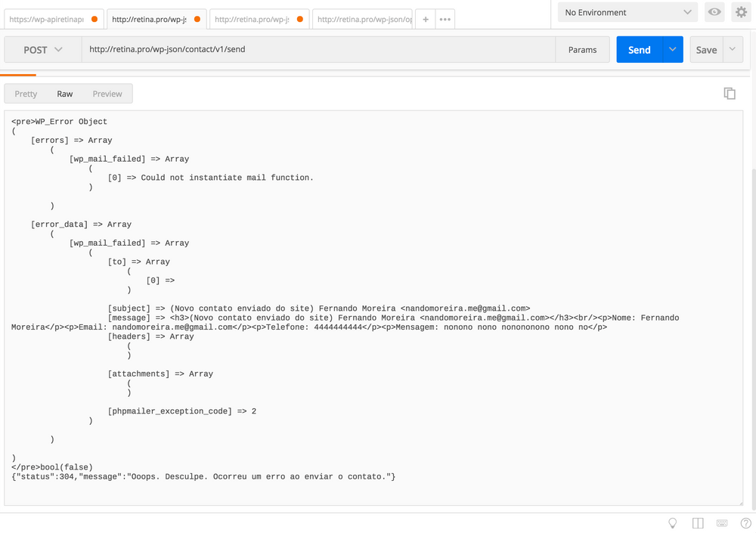Click the '</pre>bool(false)' line
Screen dimensions: 756x533
coord(52,467)
